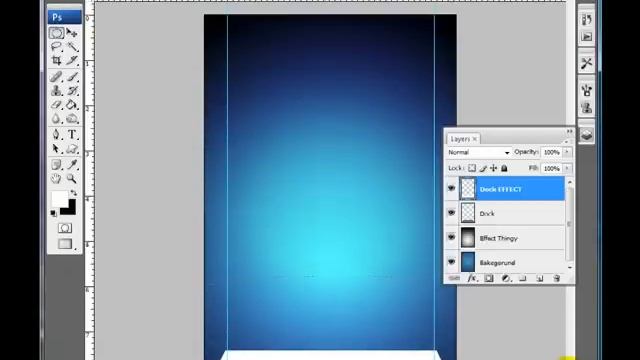Select the Pen tool

click(x=56, y=134)
